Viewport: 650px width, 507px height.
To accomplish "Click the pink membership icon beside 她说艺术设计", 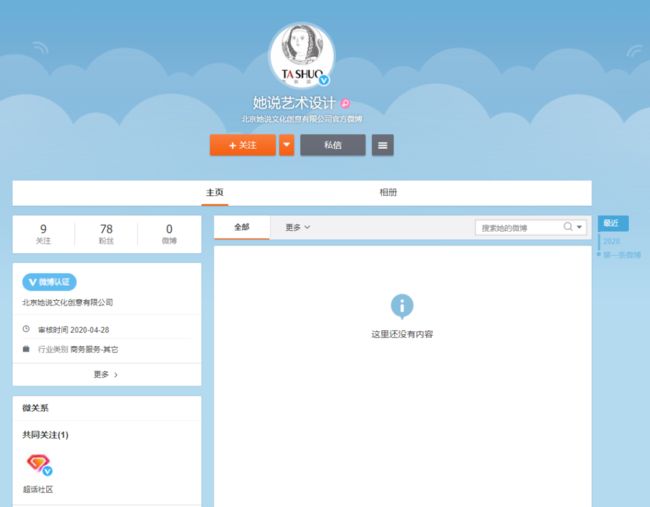I will point(345,103).
